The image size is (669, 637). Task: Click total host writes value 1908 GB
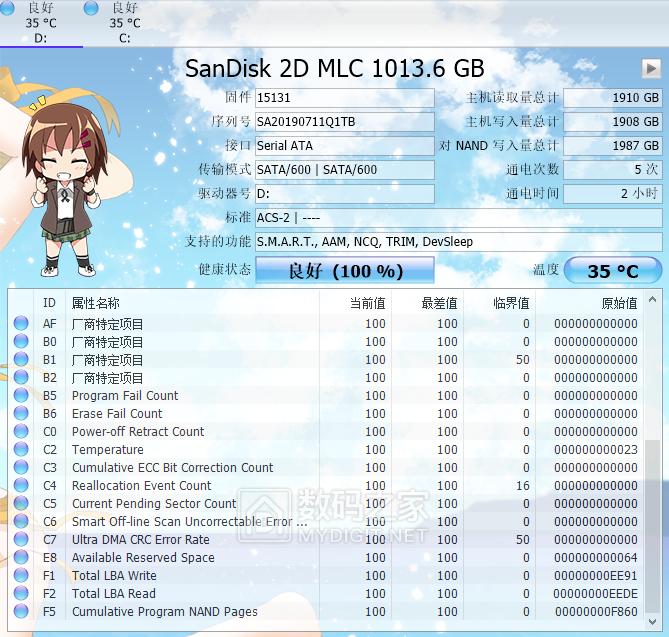(x=613, y=122)
